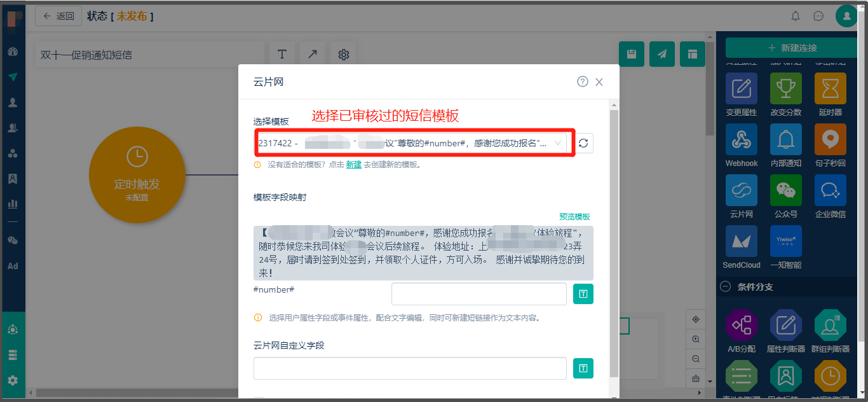Click the layout template button
Viewport: 868px width, 402px height.
click(x=693, y=54)
